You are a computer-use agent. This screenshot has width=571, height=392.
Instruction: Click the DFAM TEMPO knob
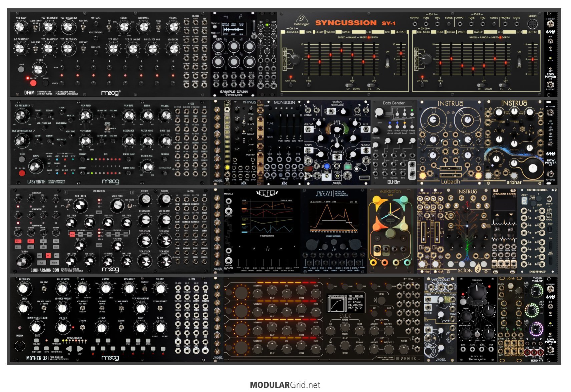(x=38, y=69)
